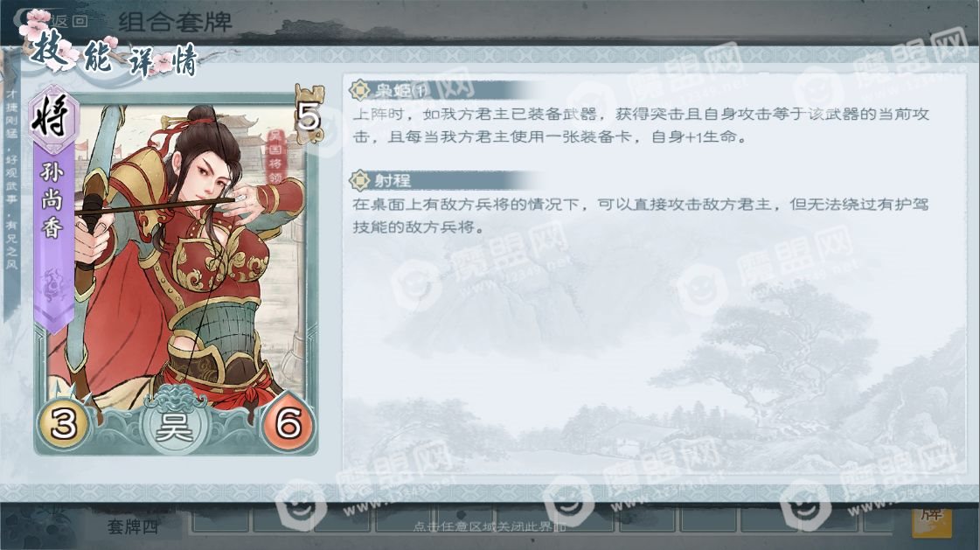Screen dimensions: 980x550
Task: Click the orange 牌 button
Action: (x=931, y=518)
